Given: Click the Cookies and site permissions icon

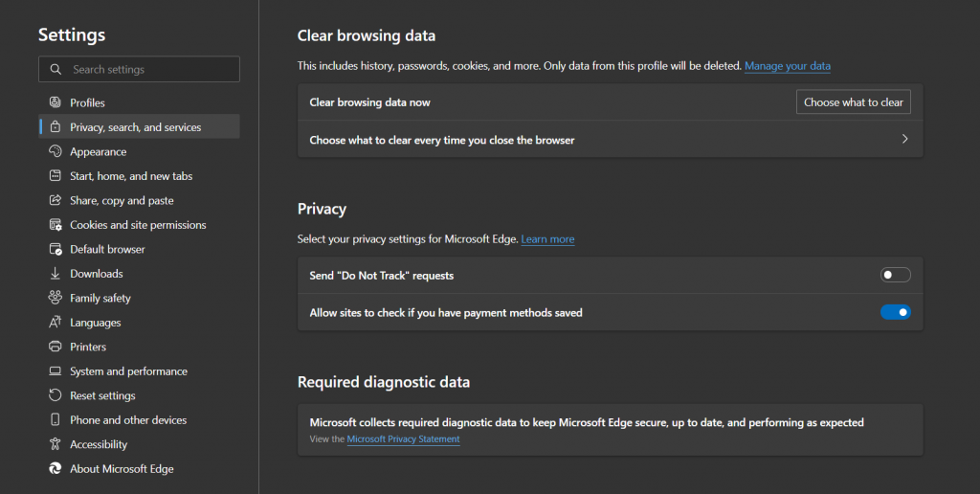Looking at the screenshot, I should tap(55, 224).
